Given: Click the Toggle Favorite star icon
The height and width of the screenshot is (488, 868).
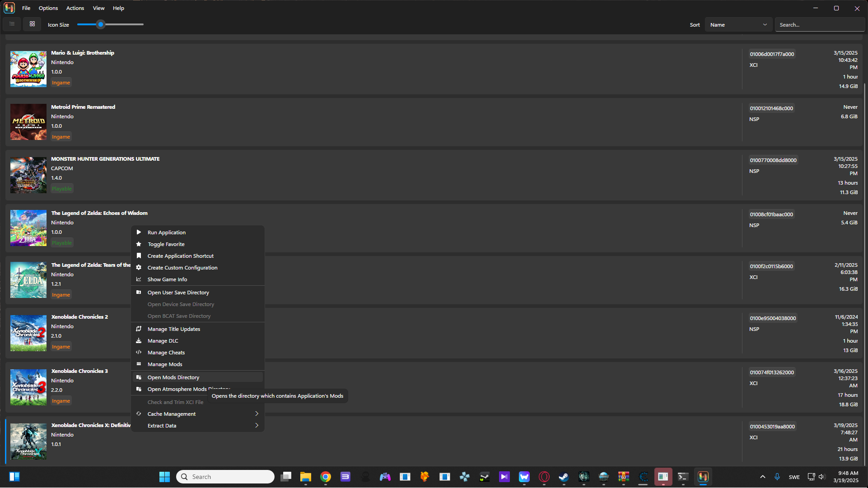Looking at the screenshot, I should point(139,244).
